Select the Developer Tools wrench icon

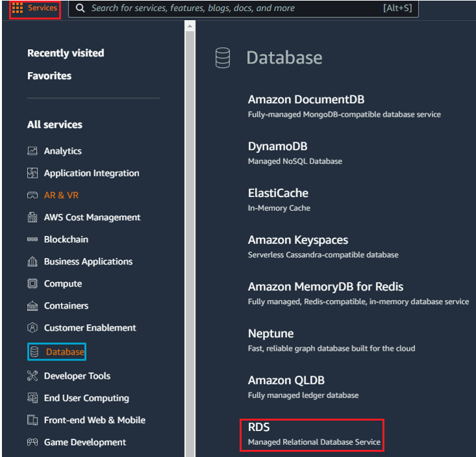click(x=32, y=376)
